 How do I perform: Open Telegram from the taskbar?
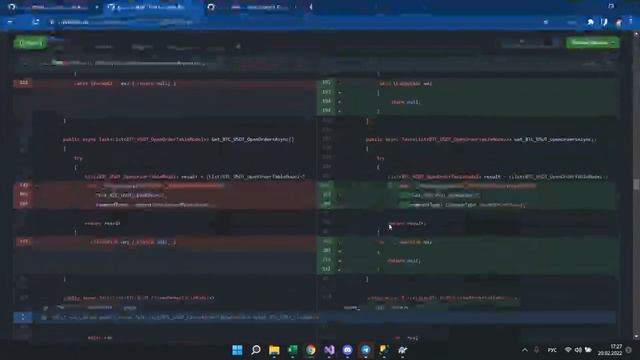coord(366,350)
